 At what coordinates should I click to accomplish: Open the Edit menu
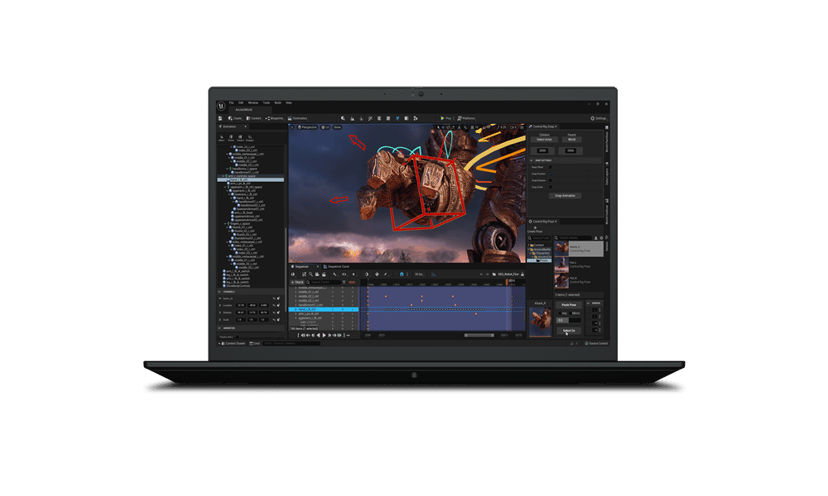[x=241, y=102]
